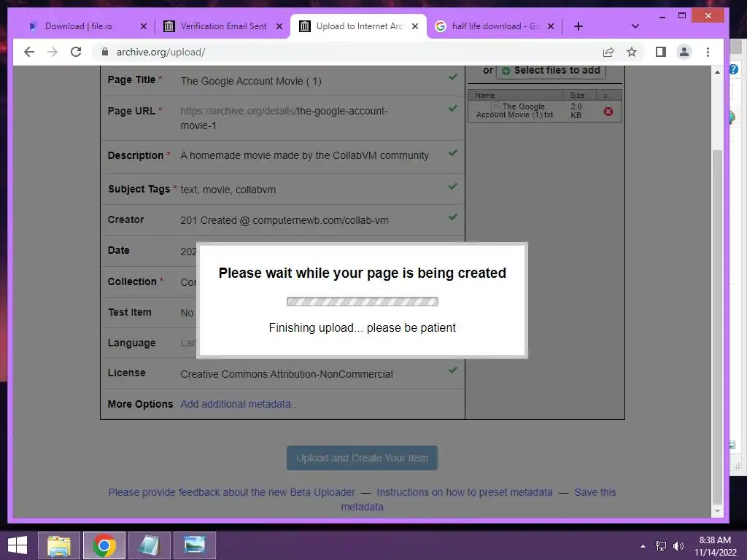Close the half life download tab
The width and height of the screenshot is (747, 560).
point(551,26)
